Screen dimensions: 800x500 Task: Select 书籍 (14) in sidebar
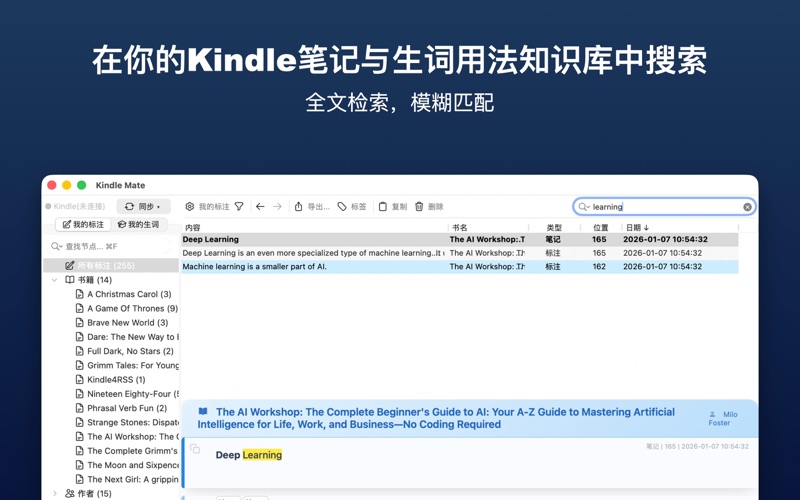pyautogui.click(x=94, y=280)
